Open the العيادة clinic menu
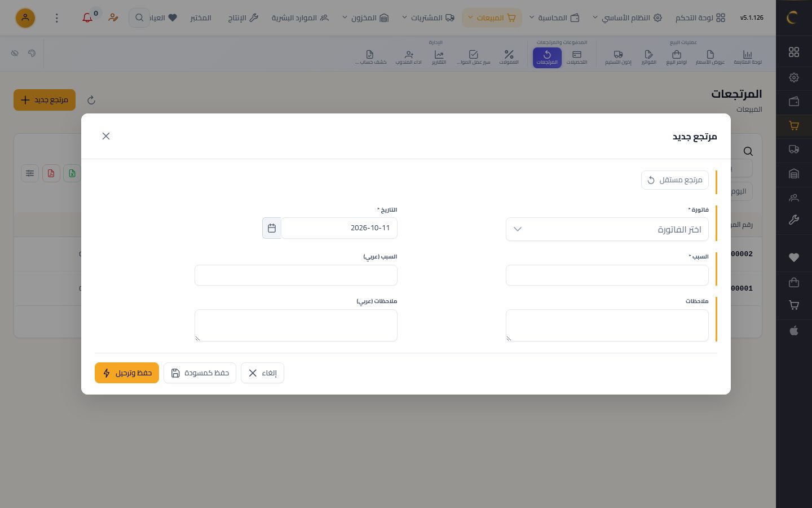This screenshot has width=812, height=508. click(x=163, y=17)
